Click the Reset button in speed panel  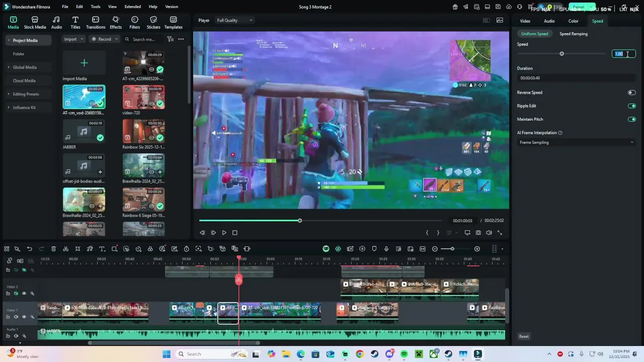pos(524,336)
